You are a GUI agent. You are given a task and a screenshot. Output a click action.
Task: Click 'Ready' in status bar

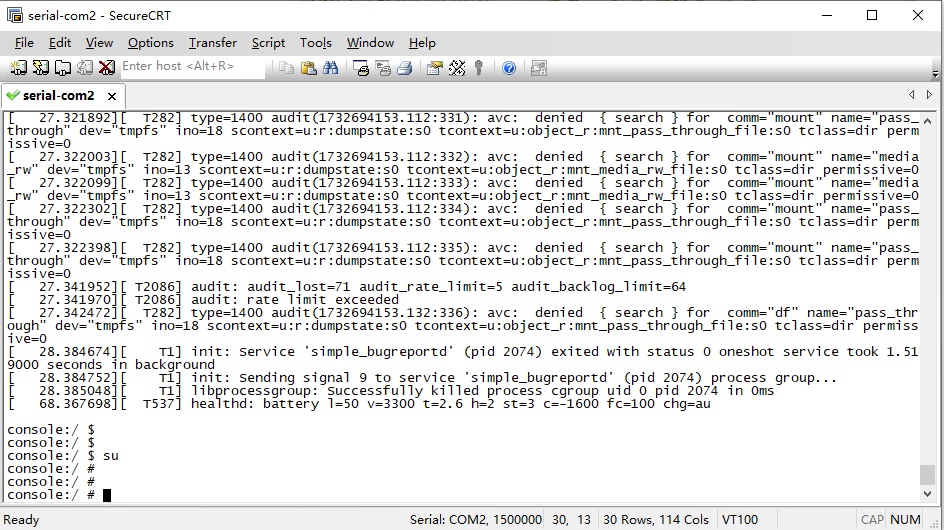point(21,520)
